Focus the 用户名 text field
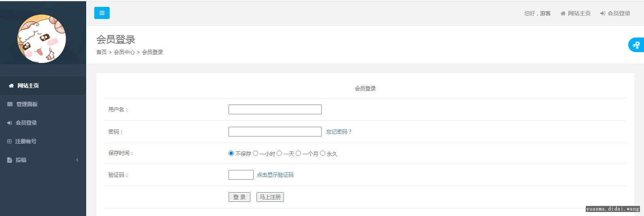The image size is (644, 216). pyautogui.click(x=275, y=109)
